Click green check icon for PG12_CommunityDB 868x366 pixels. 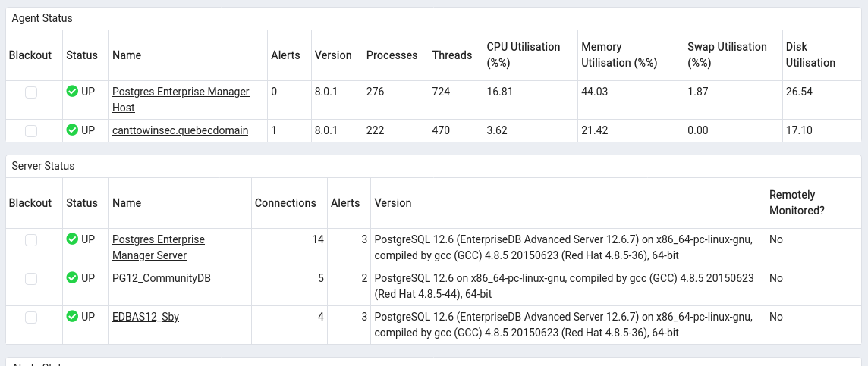pos(72,278)
